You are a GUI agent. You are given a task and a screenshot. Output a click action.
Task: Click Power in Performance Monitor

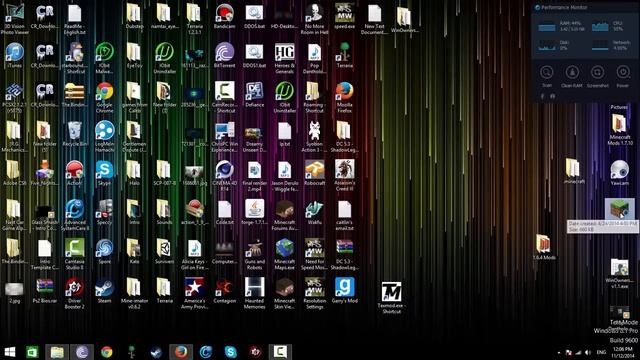pyautogui.click(x=623, y=76)
